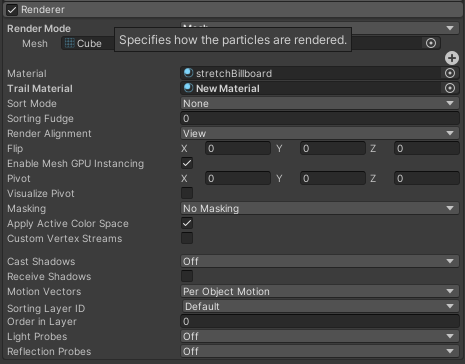
Task: Click the Apply Active Color Space label
Action: (x=68, y=223)
